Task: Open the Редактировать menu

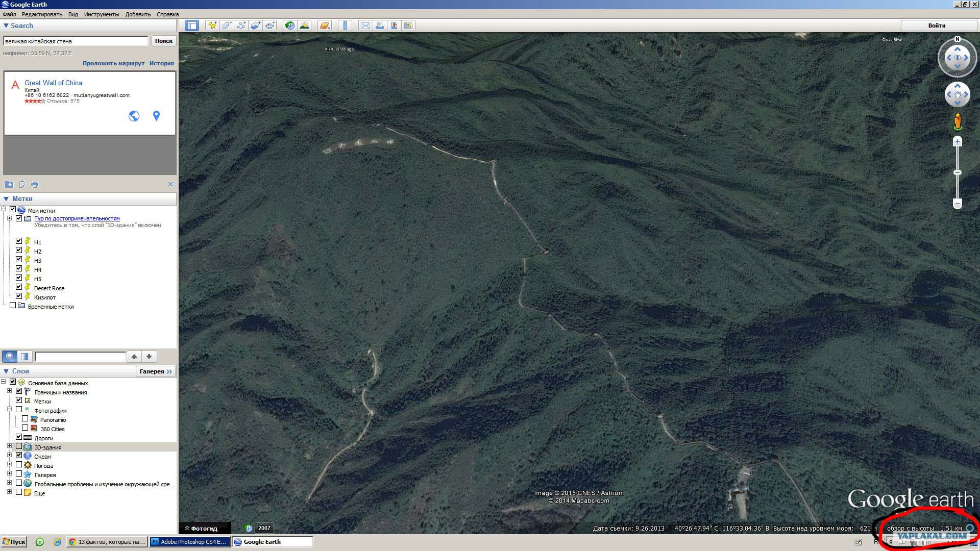Action: click(42, 14)
